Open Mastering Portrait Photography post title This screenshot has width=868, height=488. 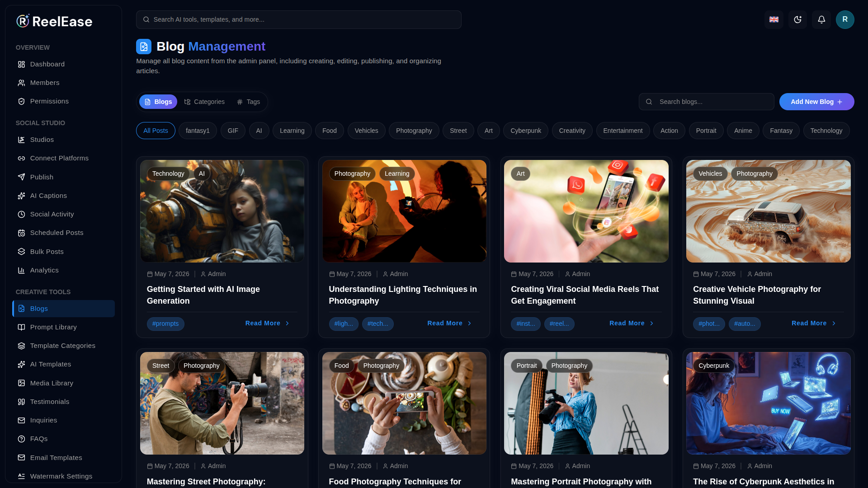pos(581,482)
